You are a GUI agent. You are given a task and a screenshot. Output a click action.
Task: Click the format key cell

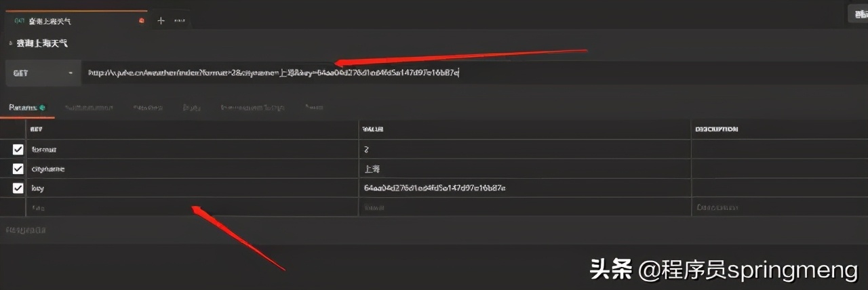click(x=192, y=150)
